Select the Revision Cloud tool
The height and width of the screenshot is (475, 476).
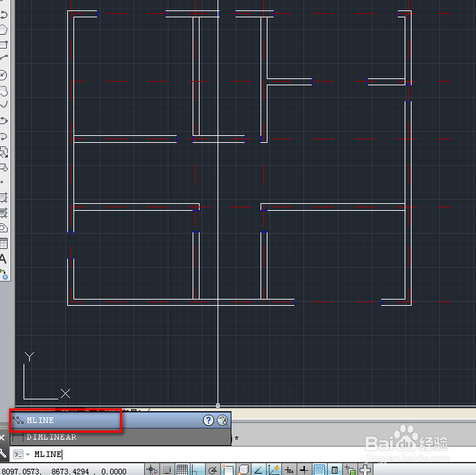point(3,91)
